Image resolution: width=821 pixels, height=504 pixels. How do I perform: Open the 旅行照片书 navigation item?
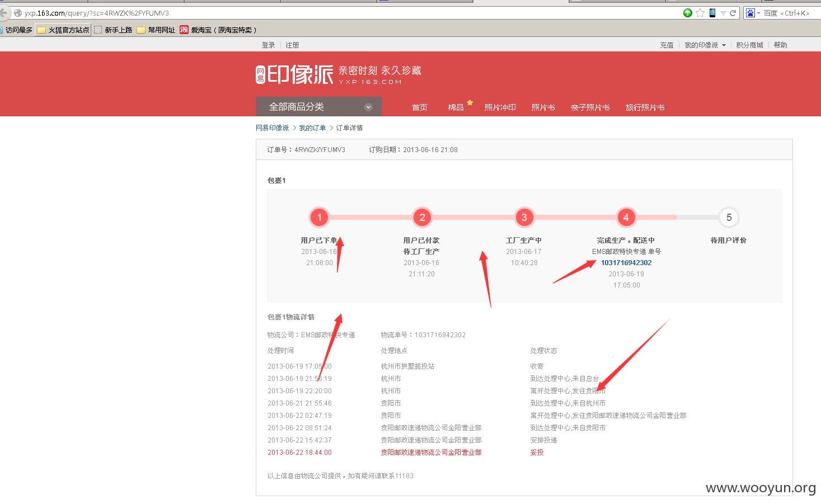pyautogui.click(x=645, y=107)
